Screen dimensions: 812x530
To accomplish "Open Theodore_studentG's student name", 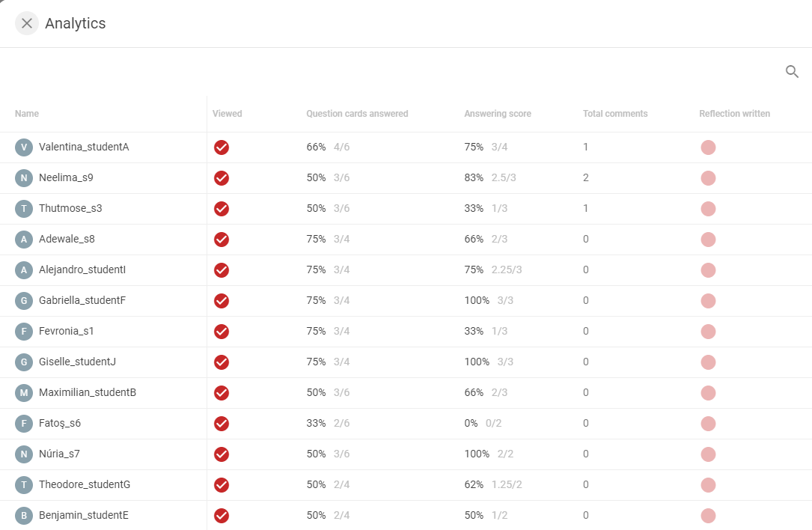I will (85, 484).
